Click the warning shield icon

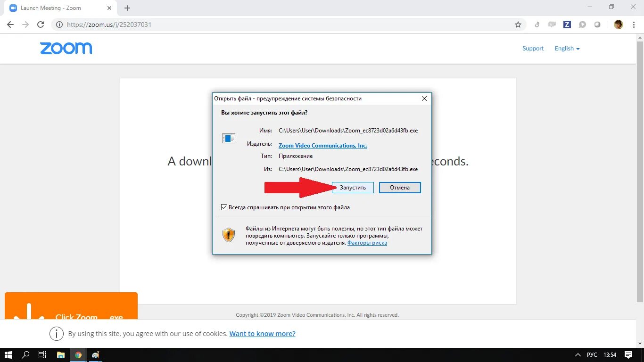[x=229, y=235]
